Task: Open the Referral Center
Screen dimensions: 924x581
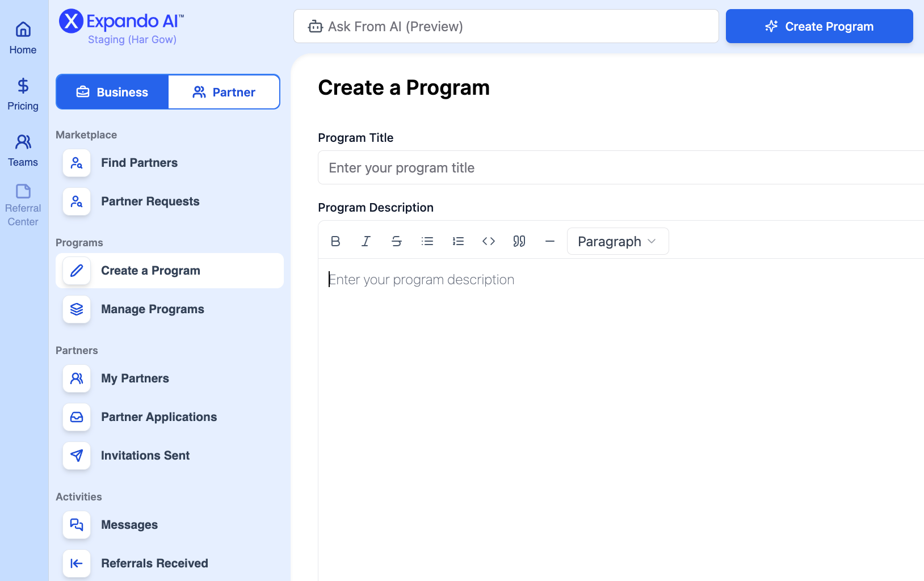Action: [23, 205]
